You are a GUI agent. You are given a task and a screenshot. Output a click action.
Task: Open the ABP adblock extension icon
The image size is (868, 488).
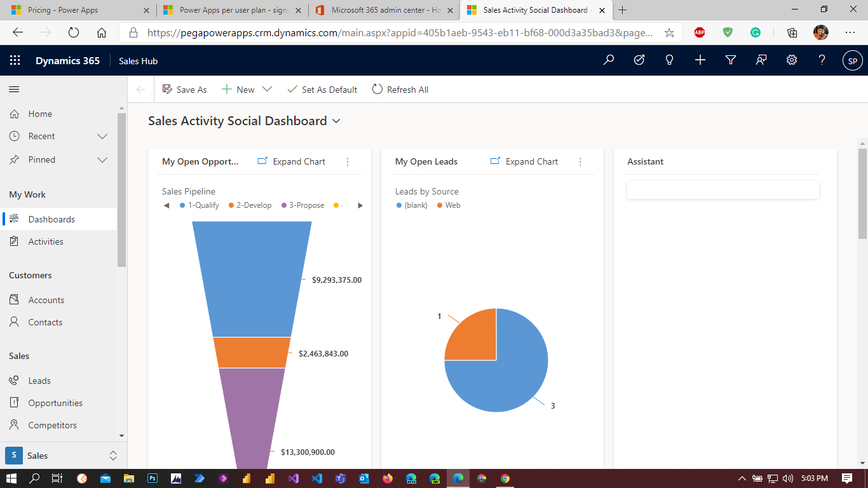pos(700,32)
